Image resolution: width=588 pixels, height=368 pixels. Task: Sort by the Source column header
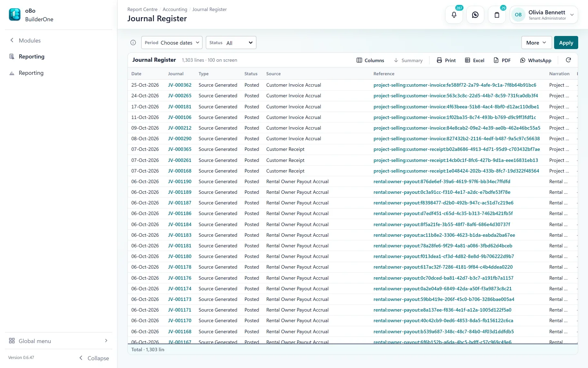click(x=273, y=74)
